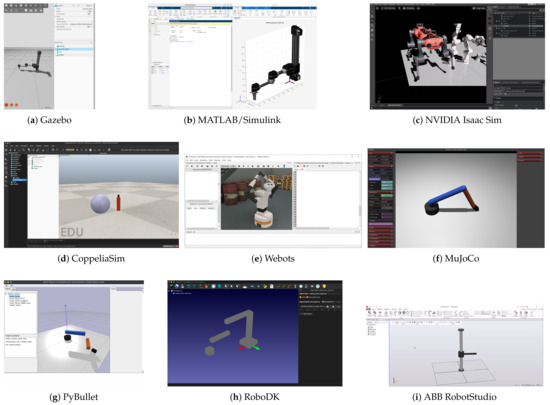Screen dimensions: 550x405
Task: Click the "(e) Webots" caption
Action: 273,258
